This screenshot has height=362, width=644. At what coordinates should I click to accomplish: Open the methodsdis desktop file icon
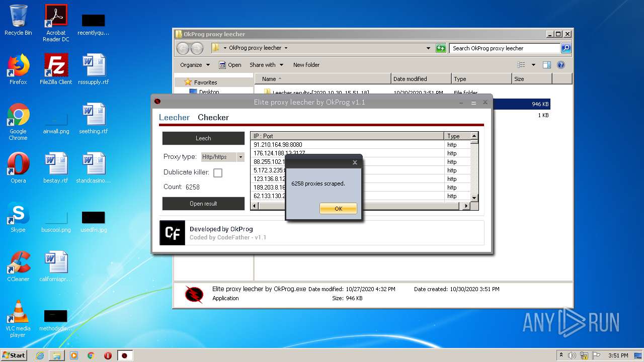[56, 321]
